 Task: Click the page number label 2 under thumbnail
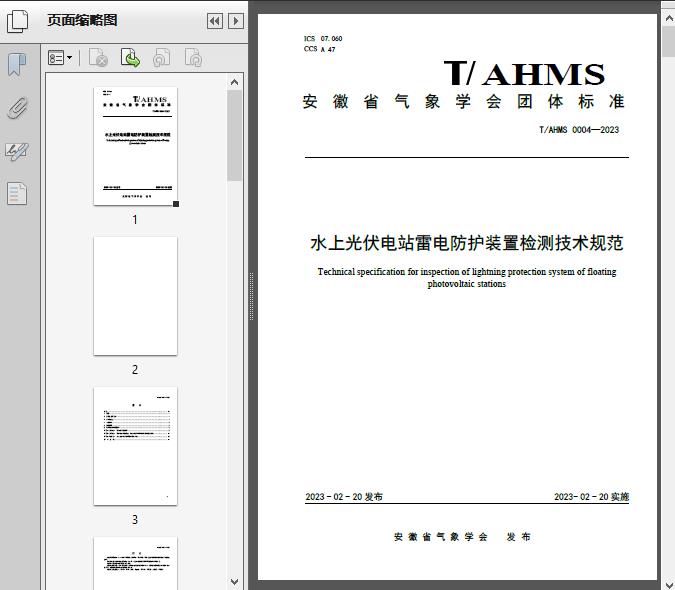[x=135, y=370]
